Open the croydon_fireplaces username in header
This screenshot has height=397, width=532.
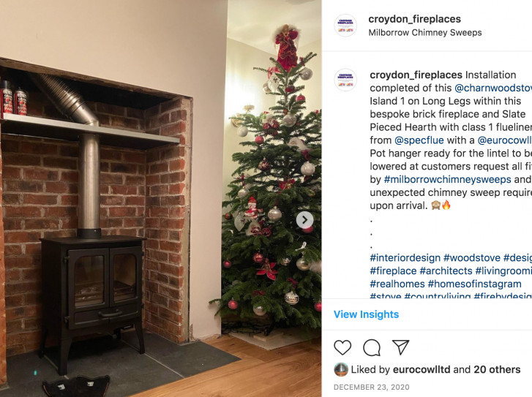[415, 19]
